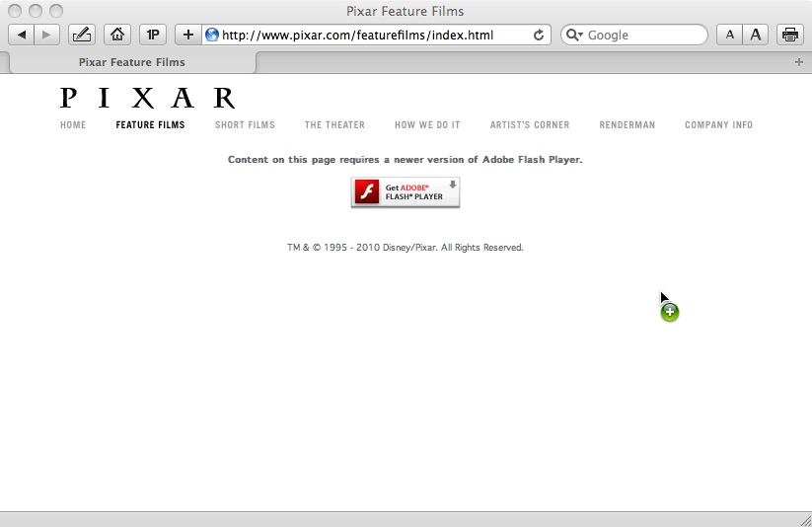Select the Pixar Feature Films tab

(132, 62)
